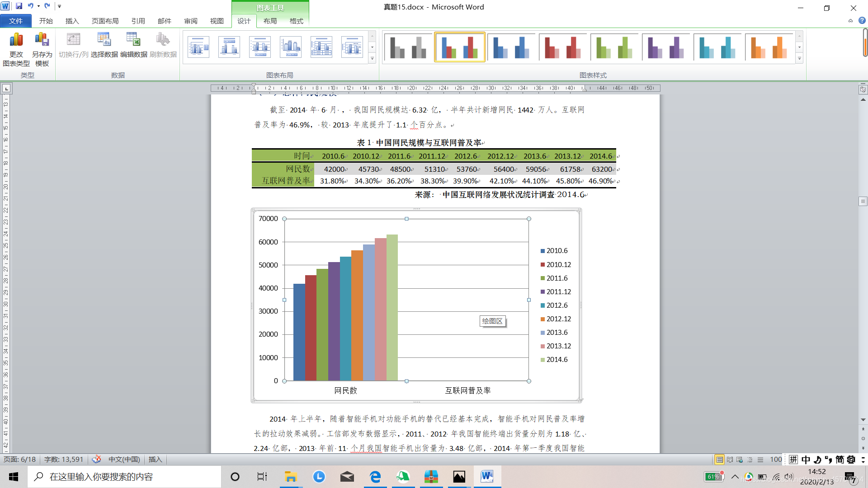Click the Word Help question mark icon
Viewport: 868px width, 488px height.
click(x=862, y=21)
